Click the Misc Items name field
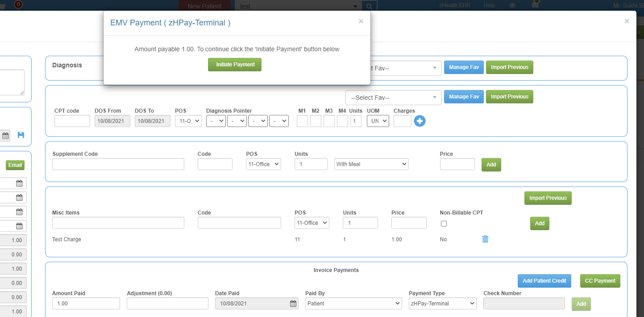 [x=118, y=222]
